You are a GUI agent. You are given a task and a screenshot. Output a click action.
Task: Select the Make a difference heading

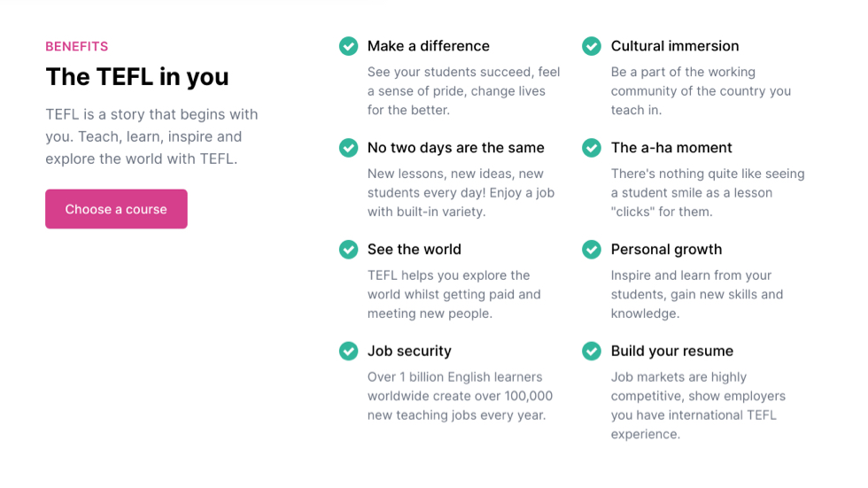[x=428, y=46]
